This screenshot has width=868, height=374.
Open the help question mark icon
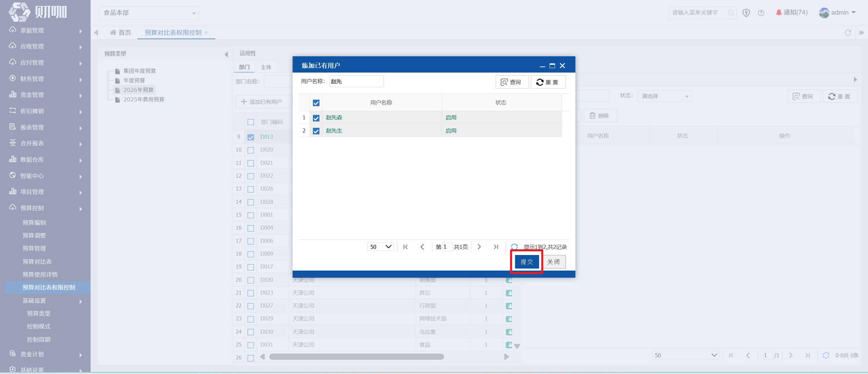761,13
